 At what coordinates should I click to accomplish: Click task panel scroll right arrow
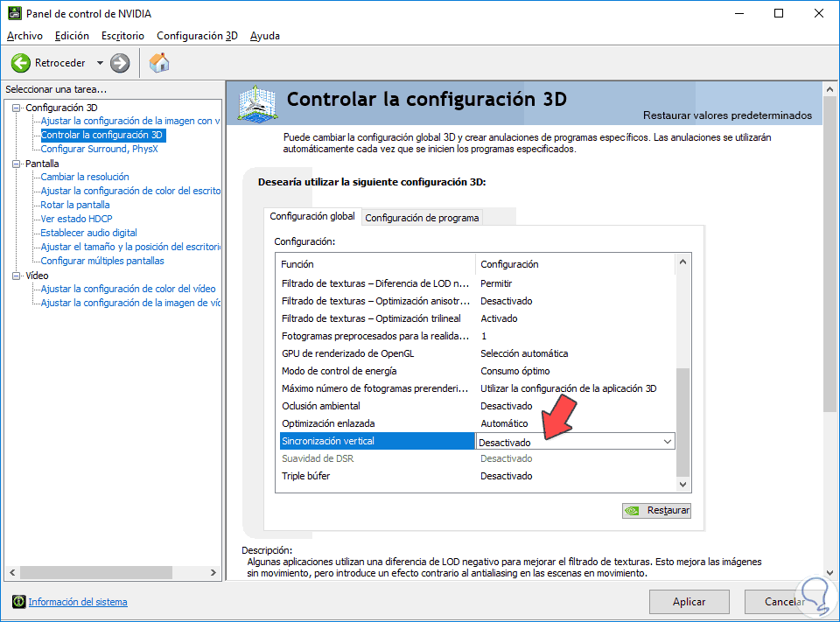[213, 573]
